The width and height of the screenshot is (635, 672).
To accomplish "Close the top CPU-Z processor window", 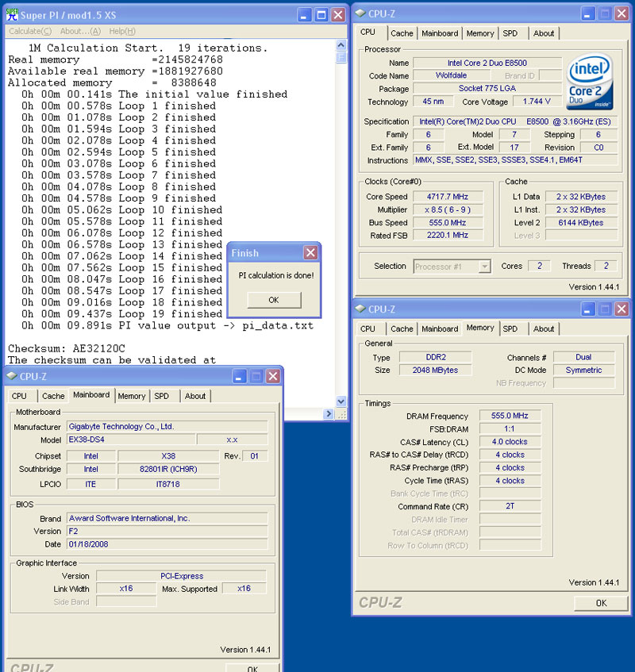I will (622, 13).
